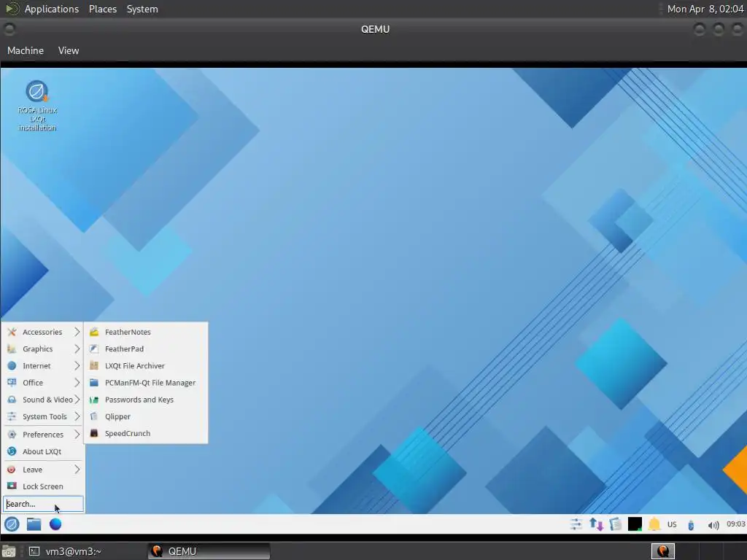Viewport: 747px width, 560px height.
Task: Launch the web browser globe icon in the panel
Action: [55, 524]
